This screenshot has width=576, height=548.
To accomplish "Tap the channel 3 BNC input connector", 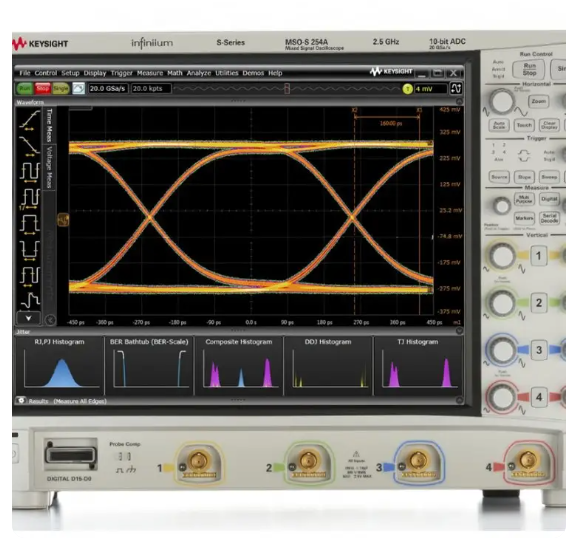I will 418,461.
